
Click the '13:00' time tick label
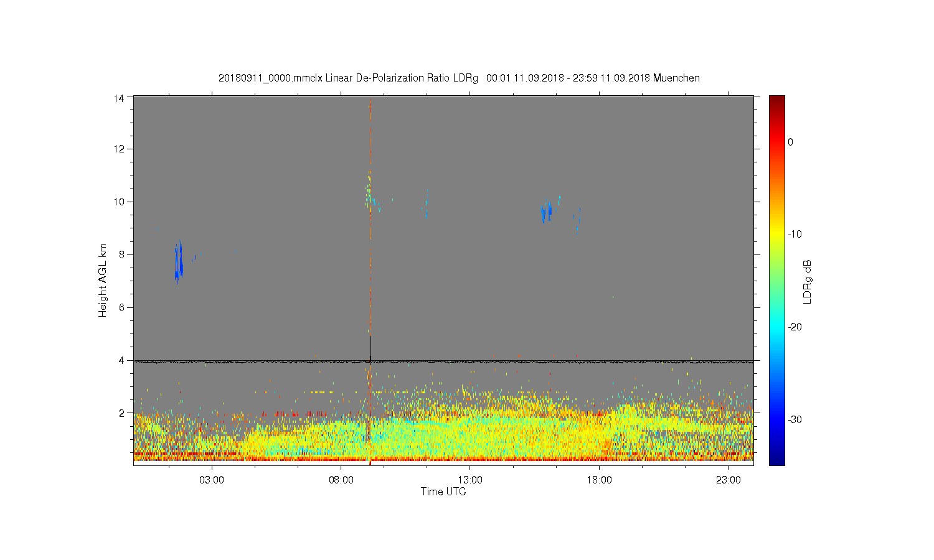click(470, 480)
